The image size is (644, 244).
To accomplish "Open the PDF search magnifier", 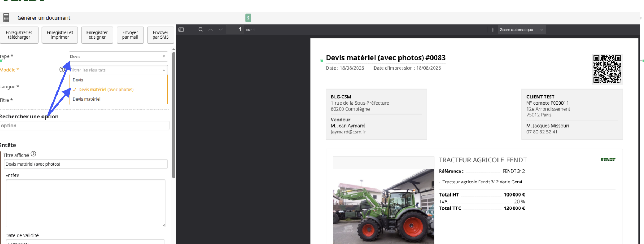I will tap(201, 30).
